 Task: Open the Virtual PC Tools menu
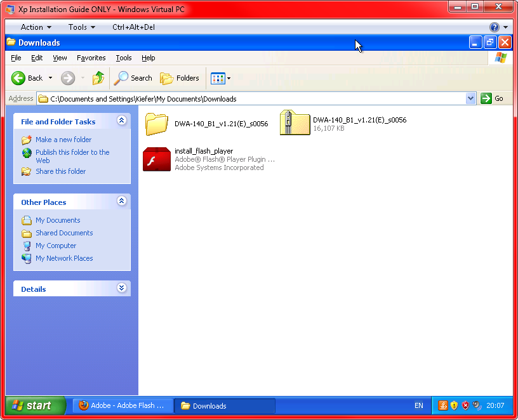[82, 27]
